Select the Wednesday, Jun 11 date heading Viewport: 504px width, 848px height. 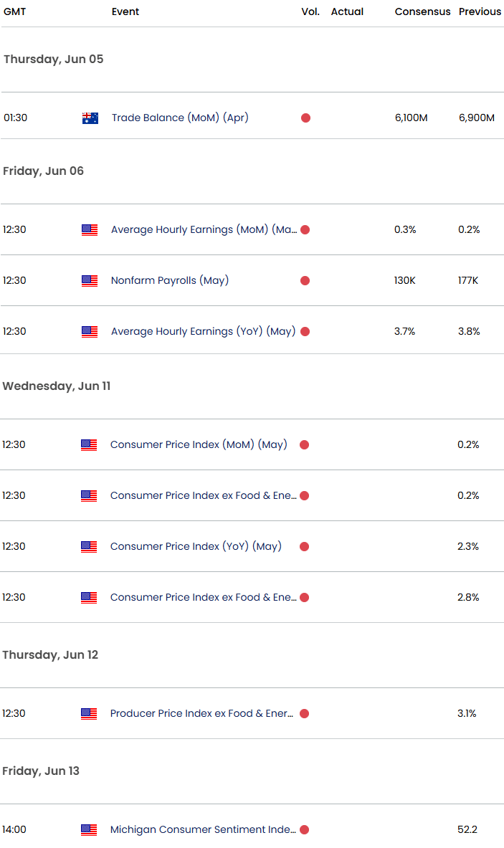(56, 386)
